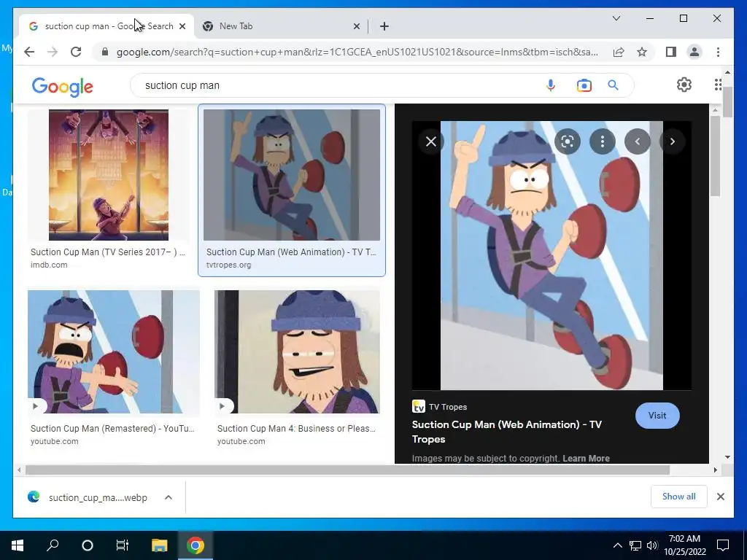Click the address bar URL

click(357, 52)
